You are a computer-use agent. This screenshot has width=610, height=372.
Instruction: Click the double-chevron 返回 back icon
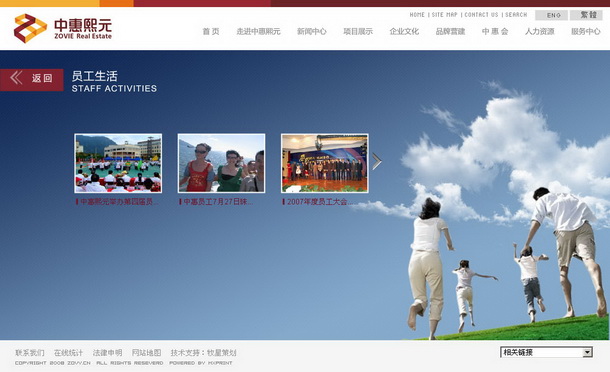tap(16, 78)
